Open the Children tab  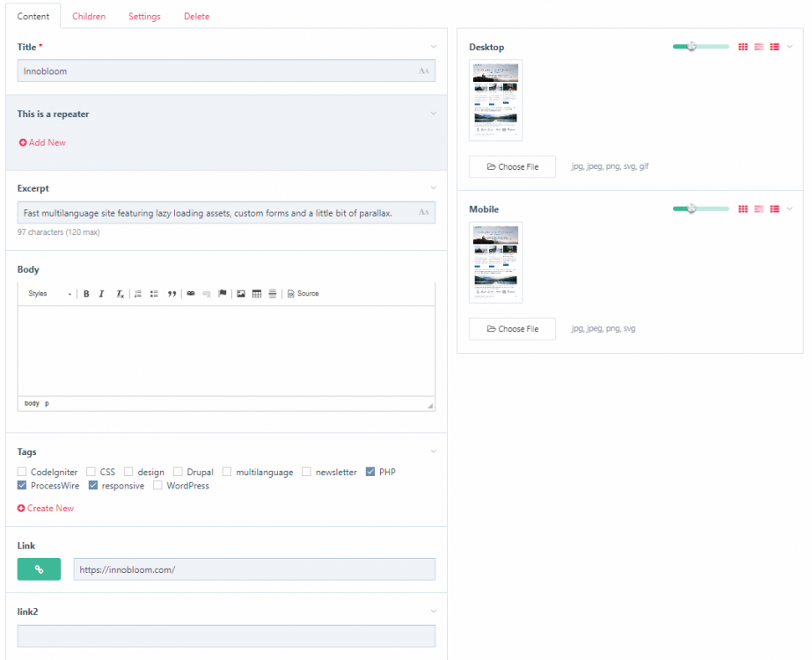tap(88, 16)
